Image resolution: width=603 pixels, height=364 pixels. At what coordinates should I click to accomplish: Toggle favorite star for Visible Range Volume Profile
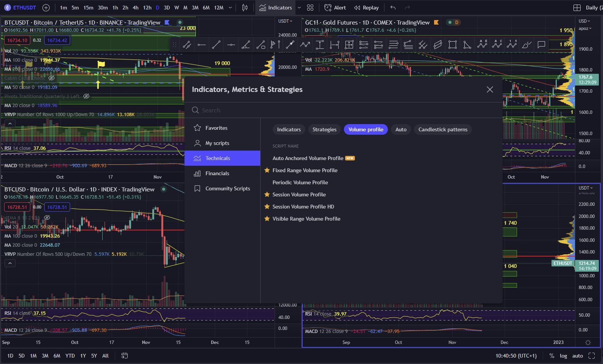(x=267, y=219)
